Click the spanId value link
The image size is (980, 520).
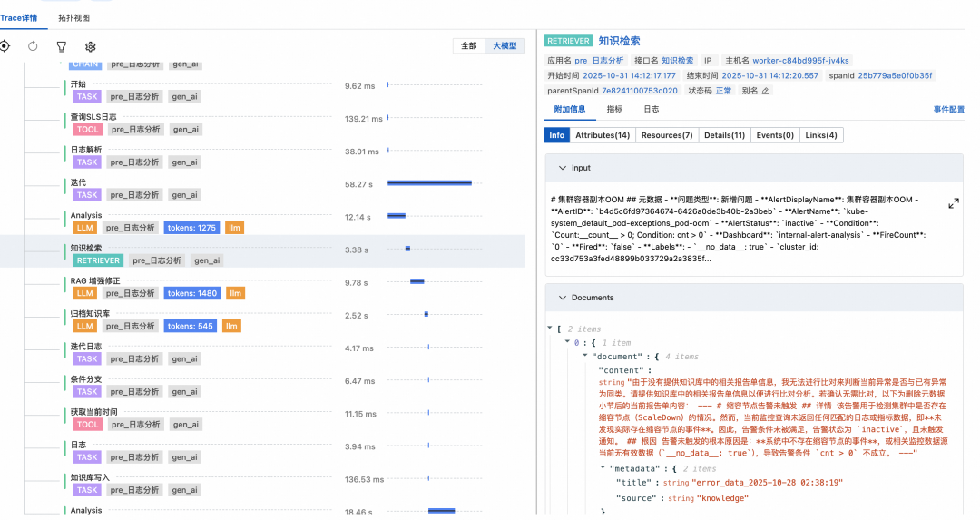click(x=896, y=75)
